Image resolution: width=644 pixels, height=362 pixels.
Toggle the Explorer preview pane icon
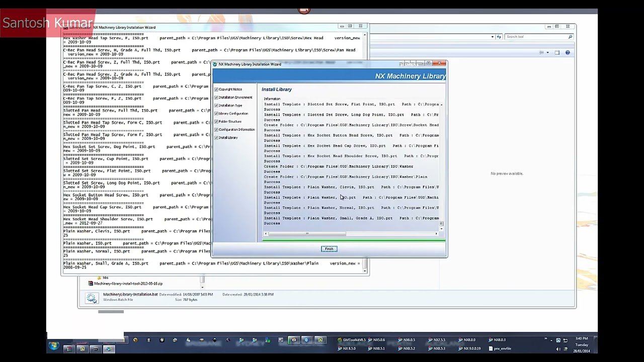pyautogui.click(x=557, y=53)
